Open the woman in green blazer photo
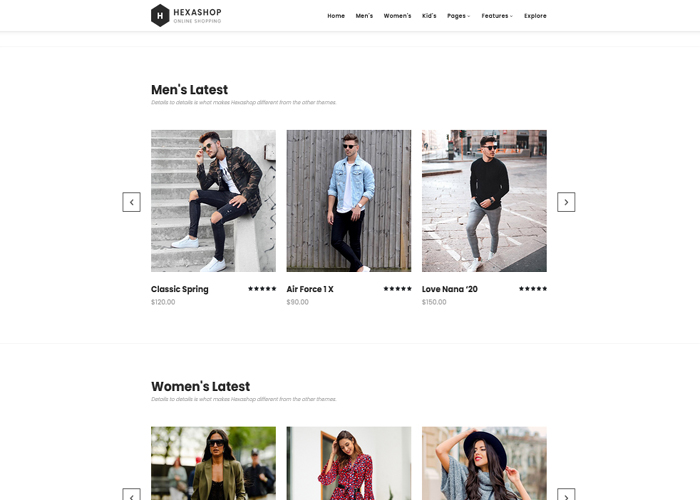 (x=213, y=463)
